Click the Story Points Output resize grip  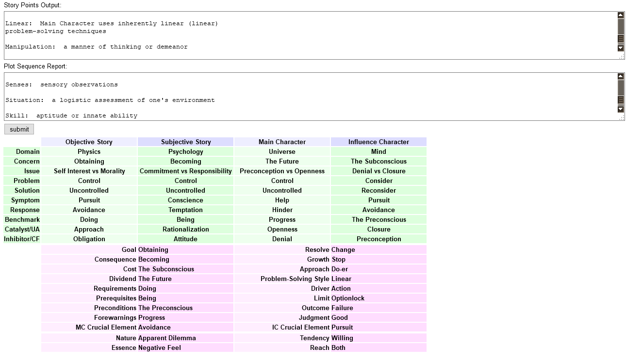(x=621, y=56)
